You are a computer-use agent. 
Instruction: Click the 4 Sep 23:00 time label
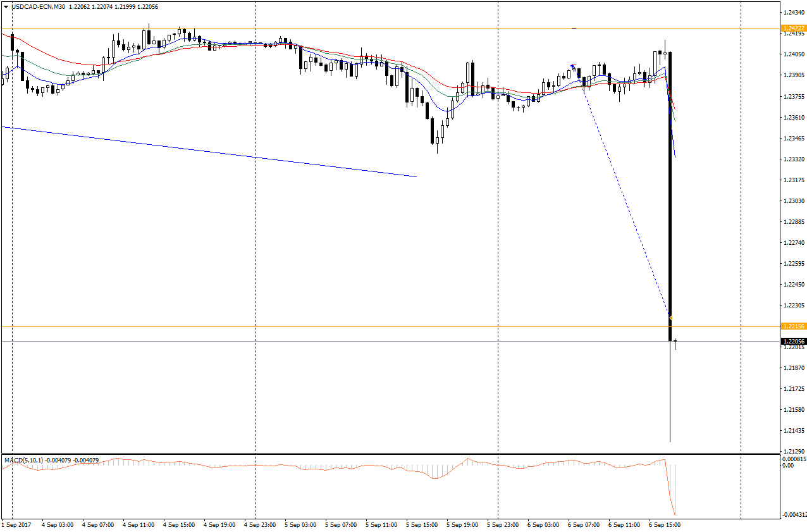click(260, 524)
